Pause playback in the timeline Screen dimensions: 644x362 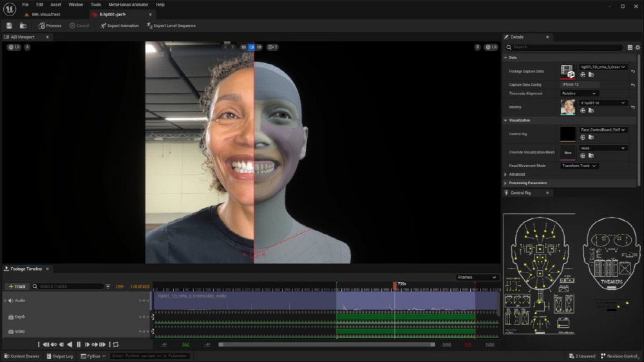[79, 345]
